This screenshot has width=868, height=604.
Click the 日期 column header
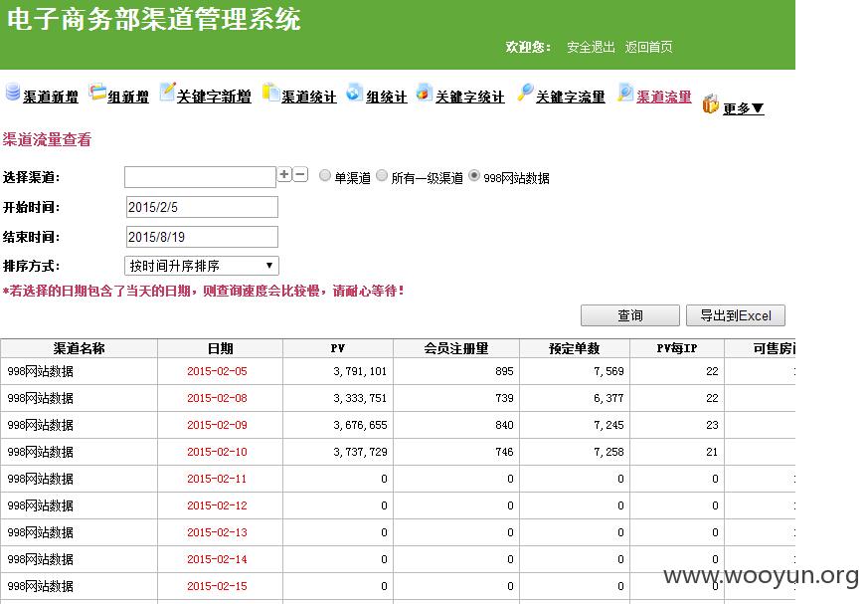click(x=221, y=348)
